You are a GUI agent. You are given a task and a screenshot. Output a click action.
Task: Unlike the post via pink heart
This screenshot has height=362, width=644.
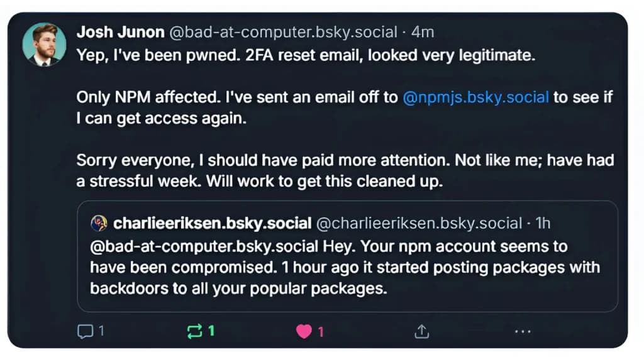click(304, 331)
